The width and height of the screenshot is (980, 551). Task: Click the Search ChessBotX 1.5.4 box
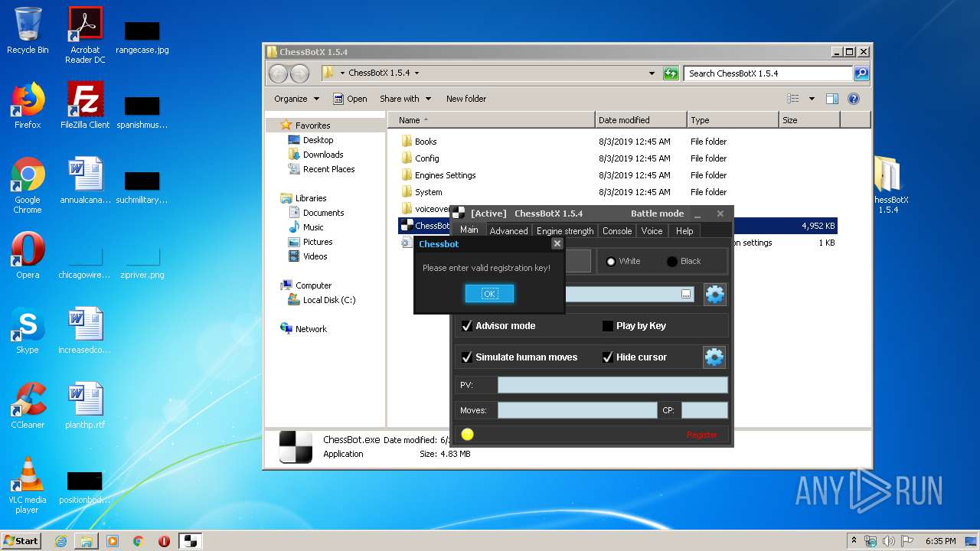tap(768, 73)
